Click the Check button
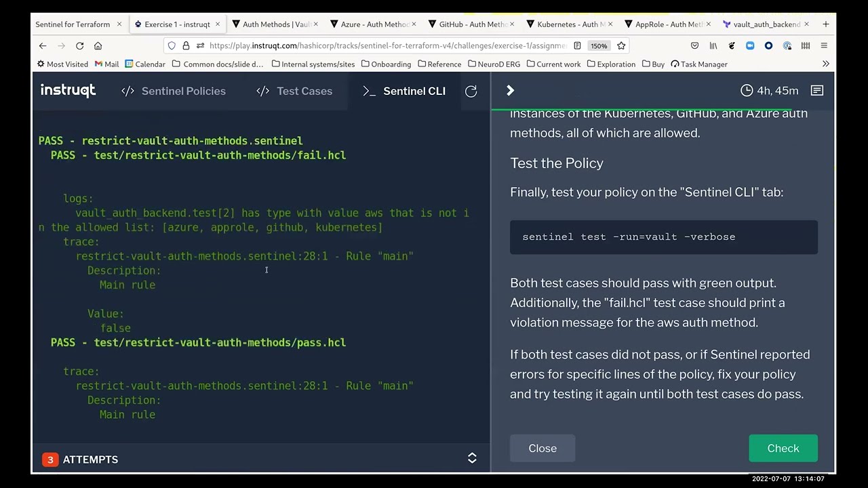This screenshot has height=488, width=868. 783,448
